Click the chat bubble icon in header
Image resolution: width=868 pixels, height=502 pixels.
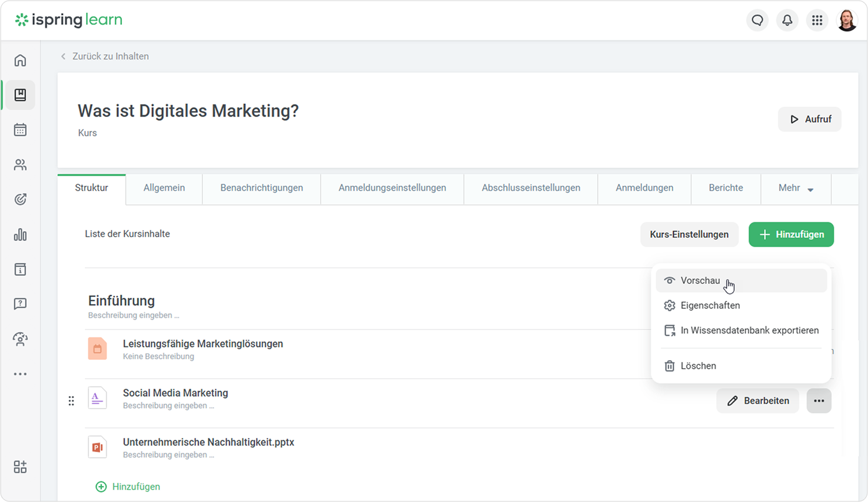click(757, 21)
